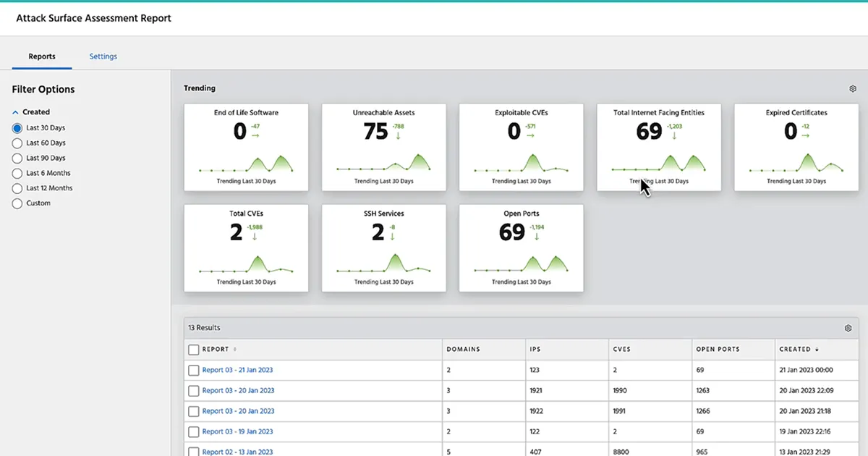Click the 'Attack Surface Assessment Report' title
This screenshot has width=868, height=456.
click(94, 18)
